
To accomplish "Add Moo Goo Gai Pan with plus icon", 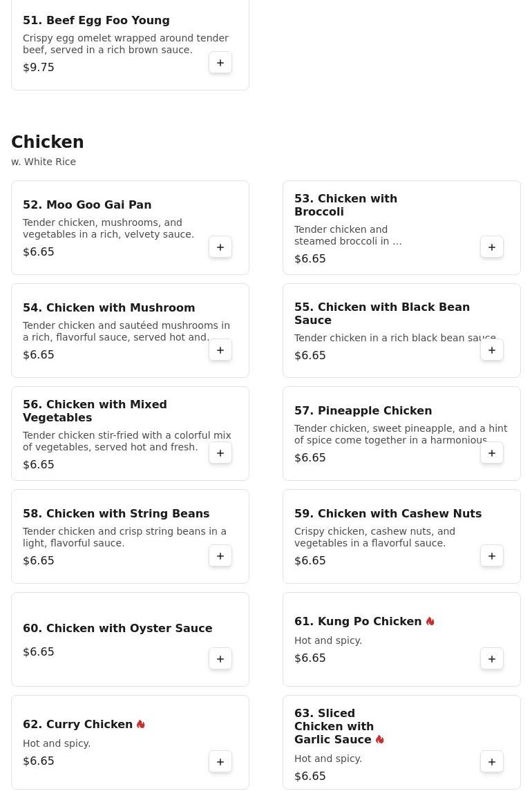I will [220, 247].
